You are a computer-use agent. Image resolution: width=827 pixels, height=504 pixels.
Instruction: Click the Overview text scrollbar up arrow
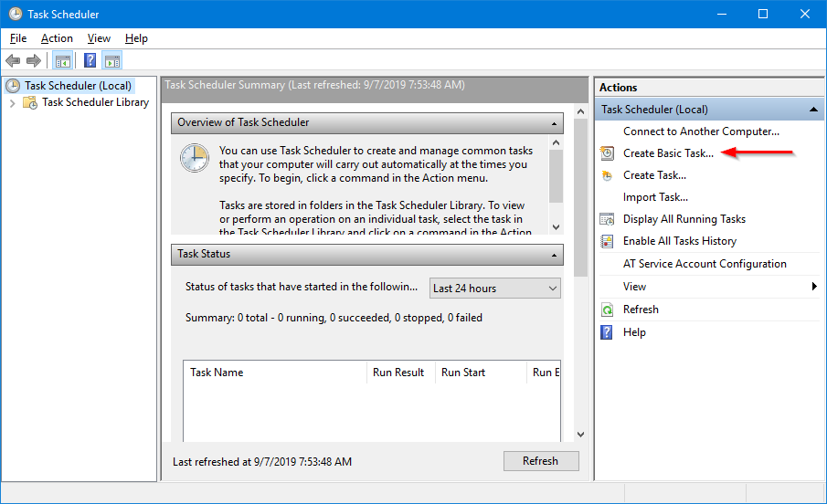pos(556,142)
